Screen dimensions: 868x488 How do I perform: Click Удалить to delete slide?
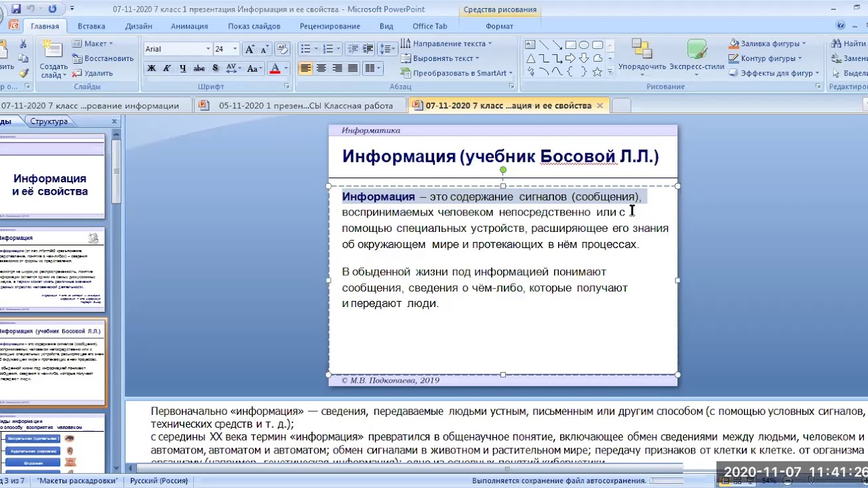coord(93,73)
